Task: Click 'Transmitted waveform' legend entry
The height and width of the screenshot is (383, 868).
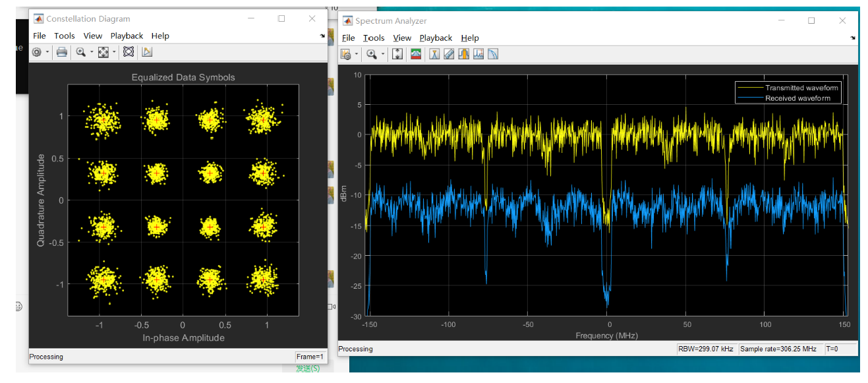Action: pos(801,88)
